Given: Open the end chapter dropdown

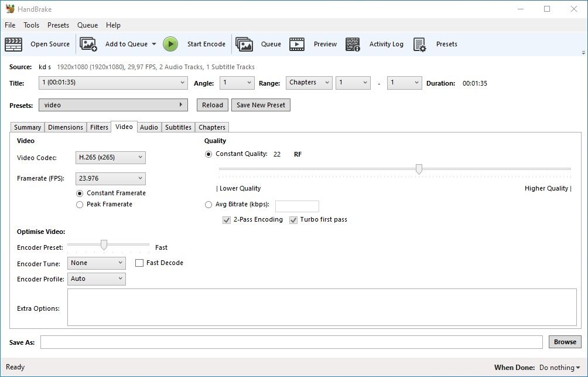Looking at the screenshot, I should pyautogui.click(x=404, y=83).
